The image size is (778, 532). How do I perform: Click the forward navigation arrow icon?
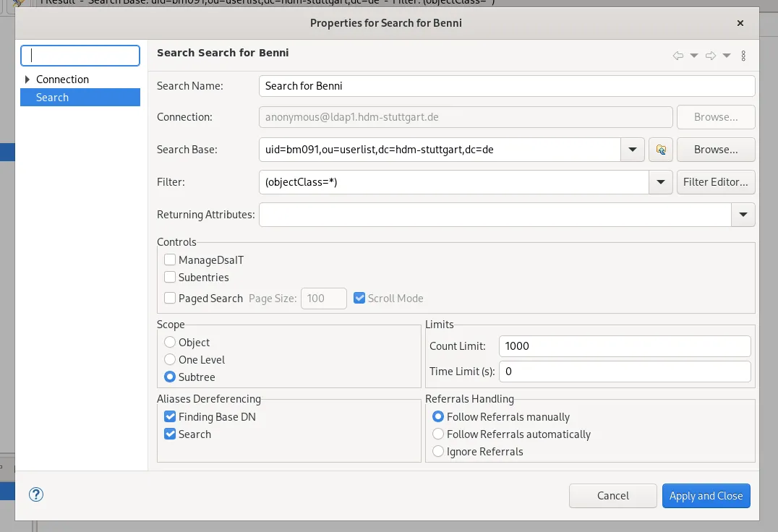click(709, 55)
